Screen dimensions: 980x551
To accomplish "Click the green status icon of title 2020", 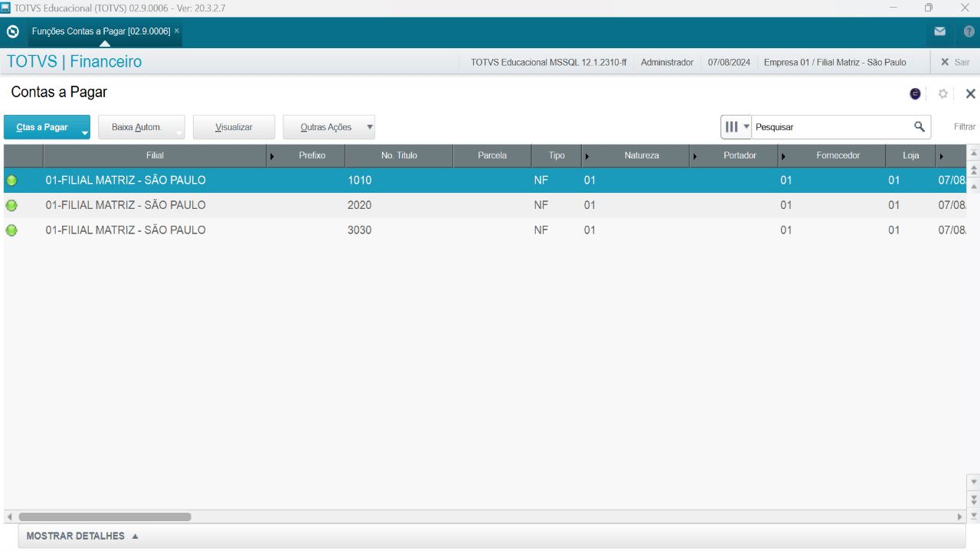I will click(11, 205).
